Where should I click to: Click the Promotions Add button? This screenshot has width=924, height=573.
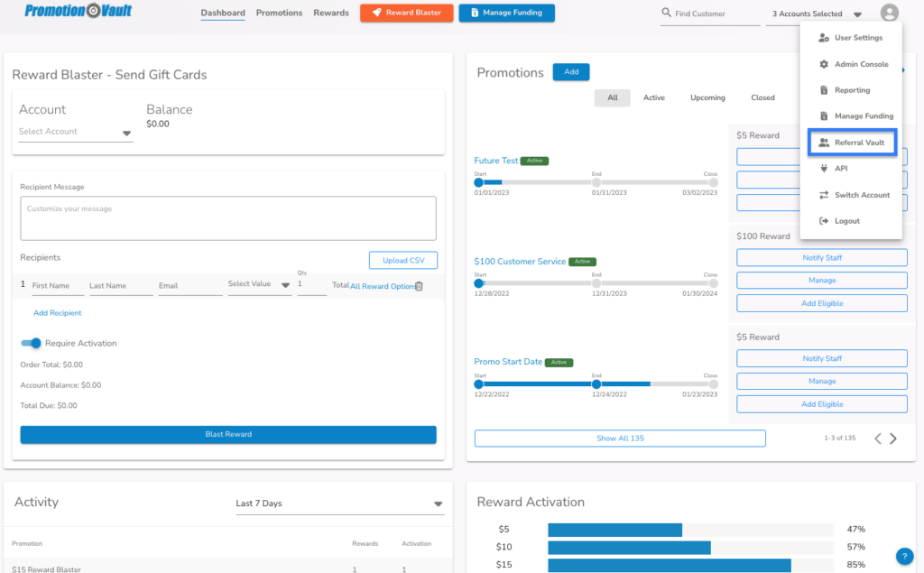coord(571,72)
